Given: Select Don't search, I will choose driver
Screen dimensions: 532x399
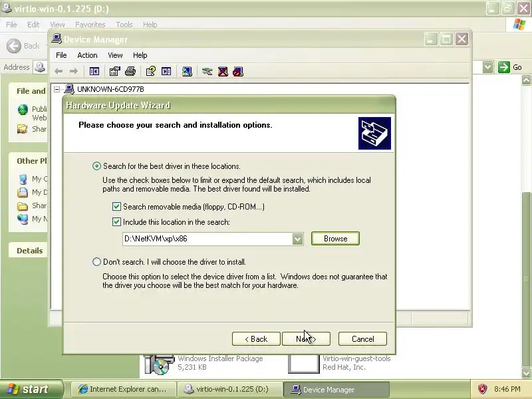Looking at the screenshot, I should click(96, 261).
